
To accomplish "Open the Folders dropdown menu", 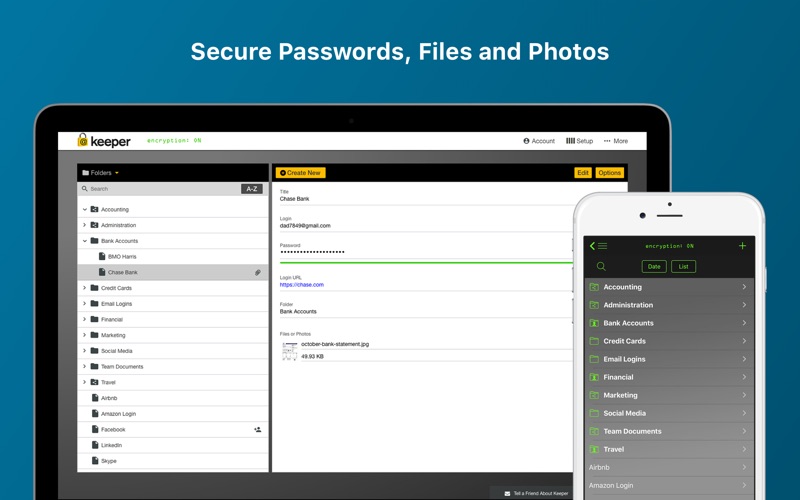I will [x=100, y=173].
